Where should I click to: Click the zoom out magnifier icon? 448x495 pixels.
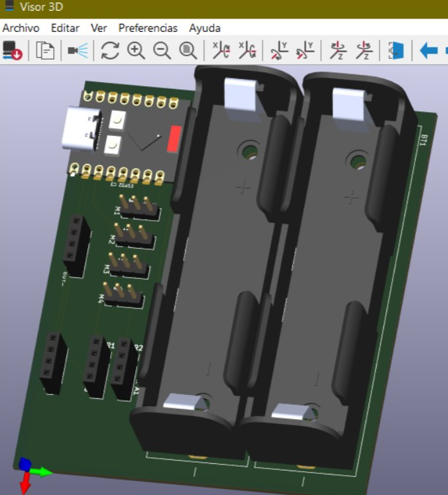(162, 50)
